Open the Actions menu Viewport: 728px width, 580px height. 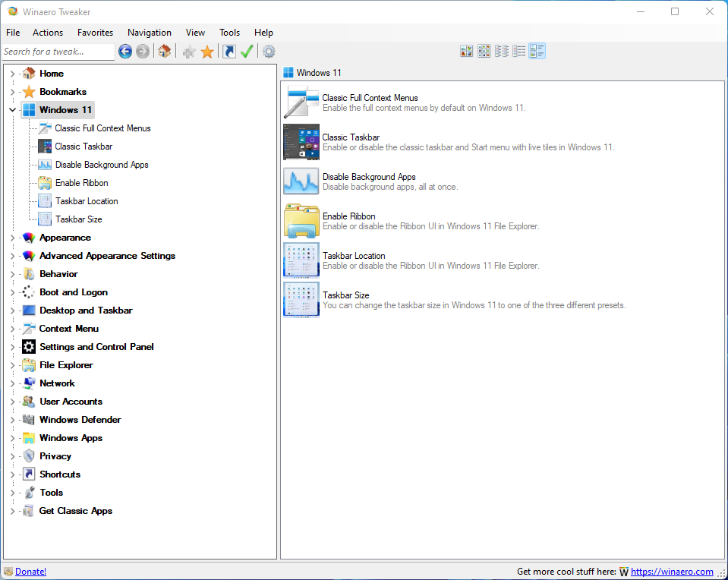tap(48, 33)
